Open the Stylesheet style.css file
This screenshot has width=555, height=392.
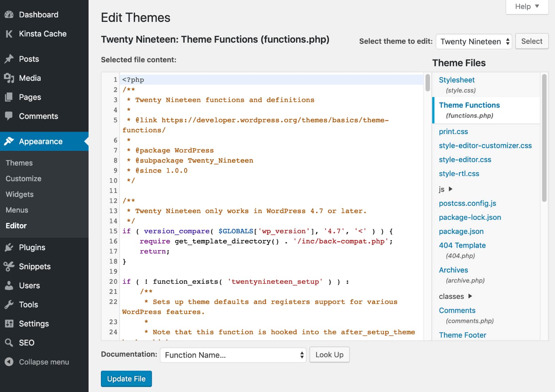click(457, 80)
